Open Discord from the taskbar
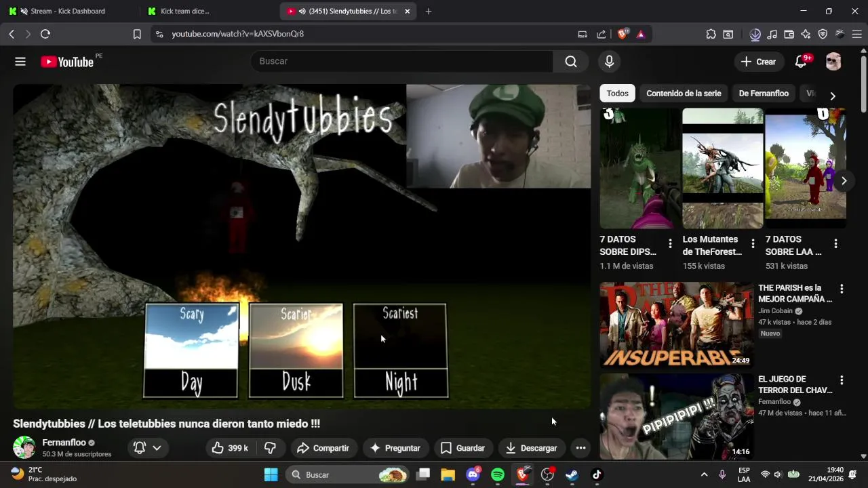 (473, 474)
